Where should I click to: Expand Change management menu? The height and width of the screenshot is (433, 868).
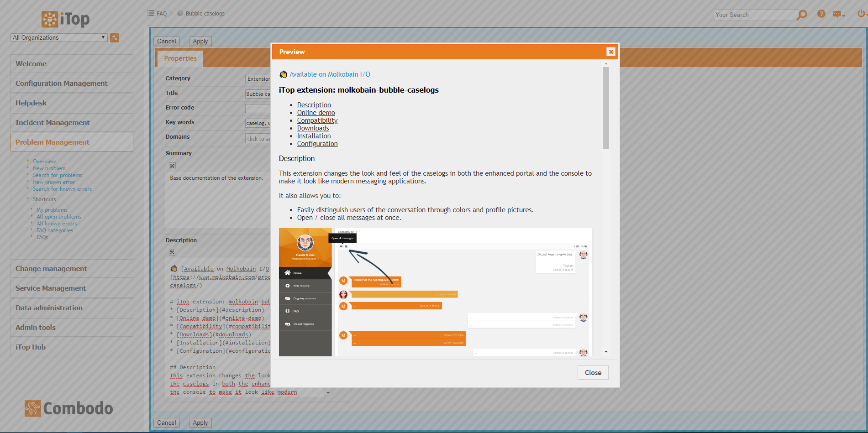(x=72, y=269)
